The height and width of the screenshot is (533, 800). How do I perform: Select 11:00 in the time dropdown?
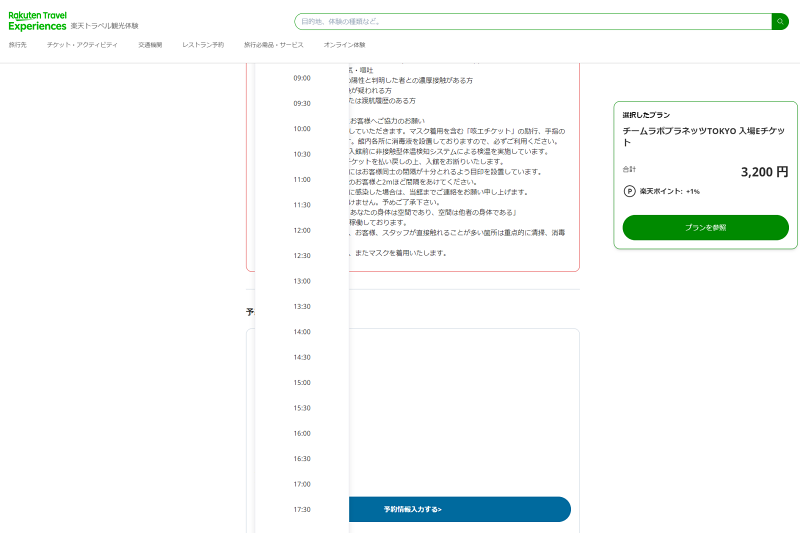click(302, 180)
